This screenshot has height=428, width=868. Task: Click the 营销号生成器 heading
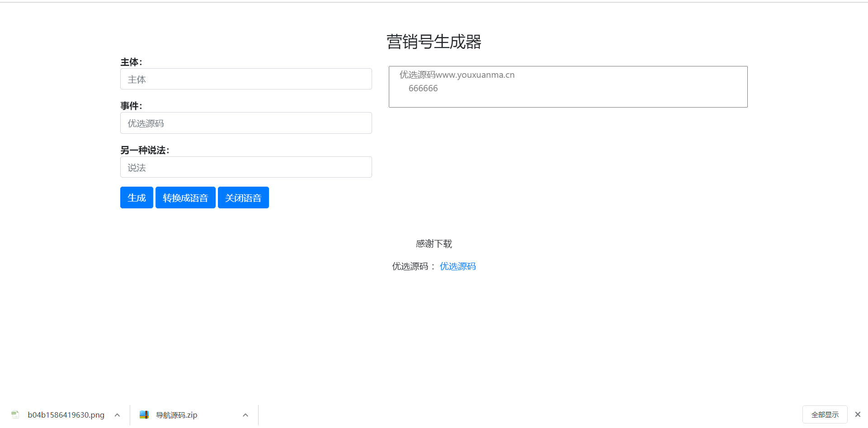[x=434, y=42]
